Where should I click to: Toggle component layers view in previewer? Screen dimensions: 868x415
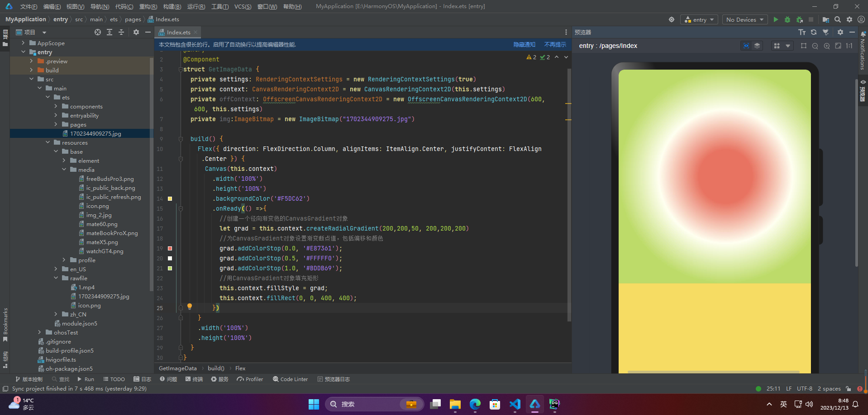(757, 46)
